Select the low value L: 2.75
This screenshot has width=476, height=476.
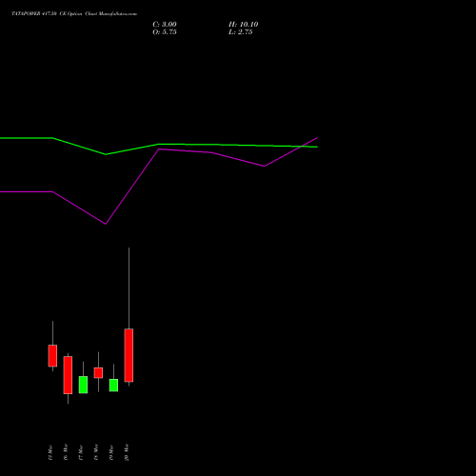click(240, 32)
